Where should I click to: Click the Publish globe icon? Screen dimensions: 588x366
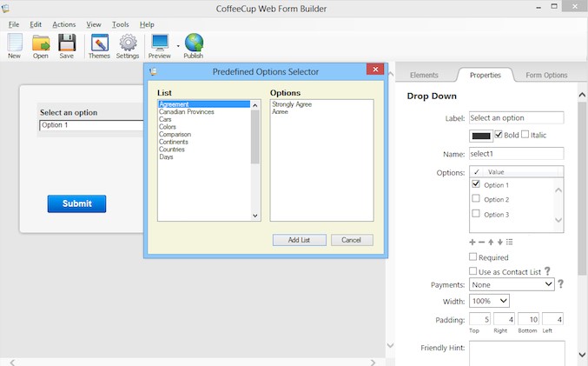point(194,46)
